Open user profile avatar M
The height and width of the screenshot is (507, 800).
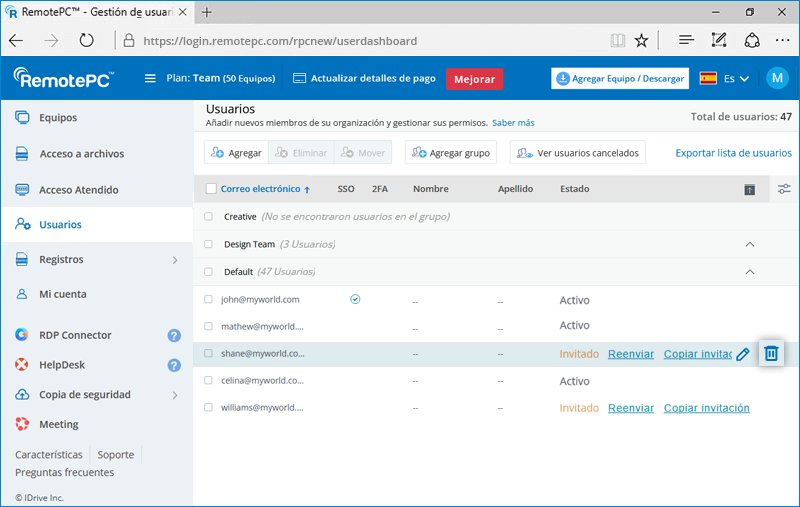(x=777, y=78)
